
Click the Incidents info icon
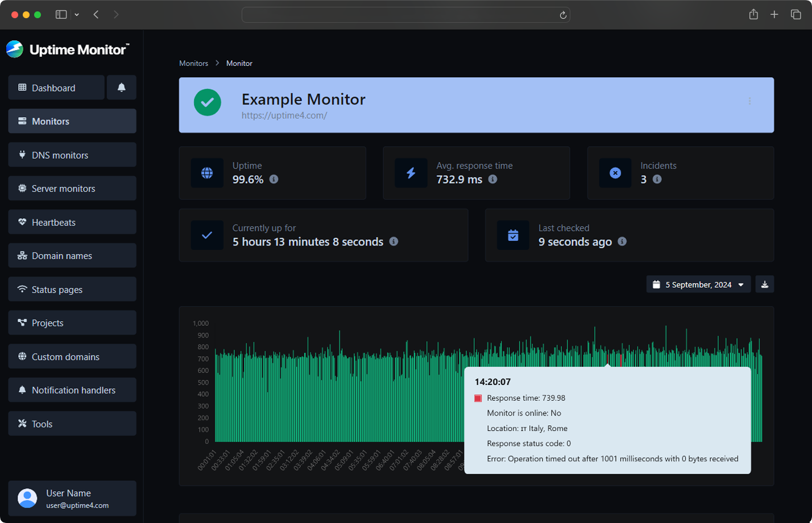point(656,179)
